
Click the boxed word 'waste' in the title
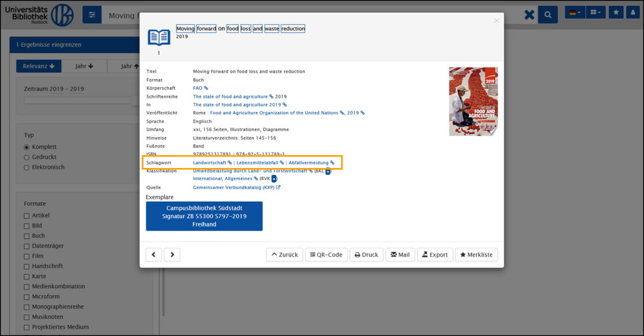pos(272,28)
